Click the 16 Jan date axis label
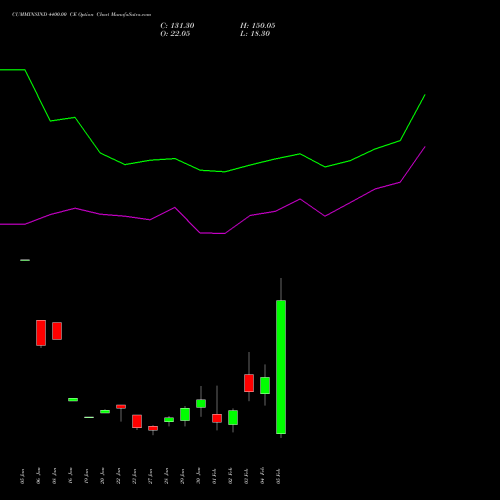Viewport: 500px width, 500px height. click(70, 476)
